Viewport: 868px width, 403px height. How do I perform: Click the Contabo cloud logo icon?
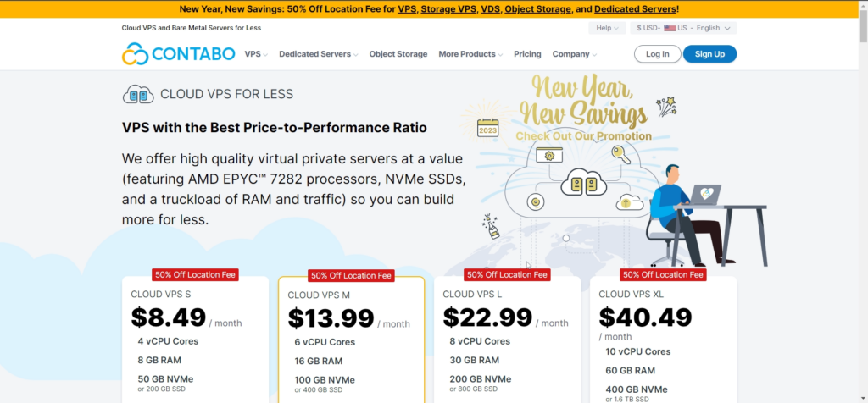point(135,54)
